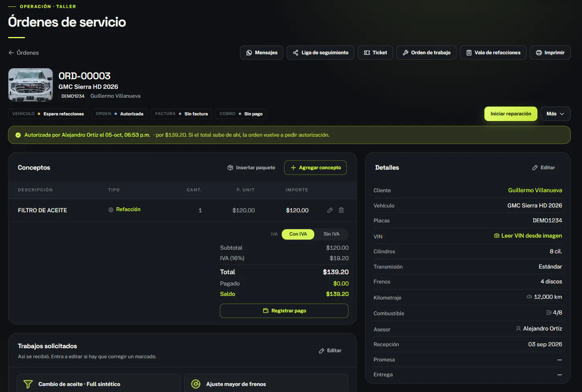This screenshot has height=392, width=582.
Task: Click the Estándar Transmisión value
Action: point(550,267)
